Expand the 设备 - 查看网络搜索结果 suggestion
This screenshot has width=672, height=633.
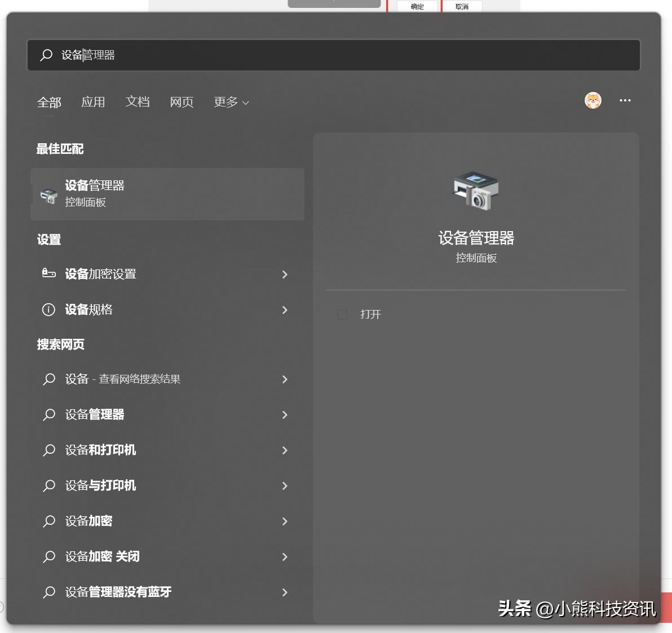[x=285, y=379]
